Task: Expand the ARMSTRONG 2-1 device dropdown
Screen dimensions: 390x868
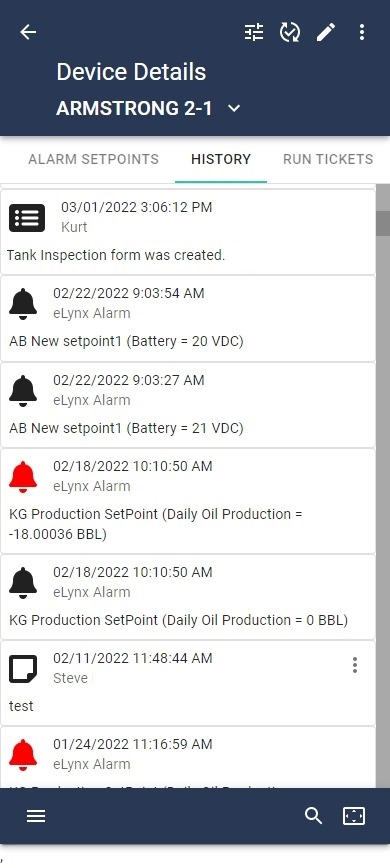Action: [x=235, y=108]
